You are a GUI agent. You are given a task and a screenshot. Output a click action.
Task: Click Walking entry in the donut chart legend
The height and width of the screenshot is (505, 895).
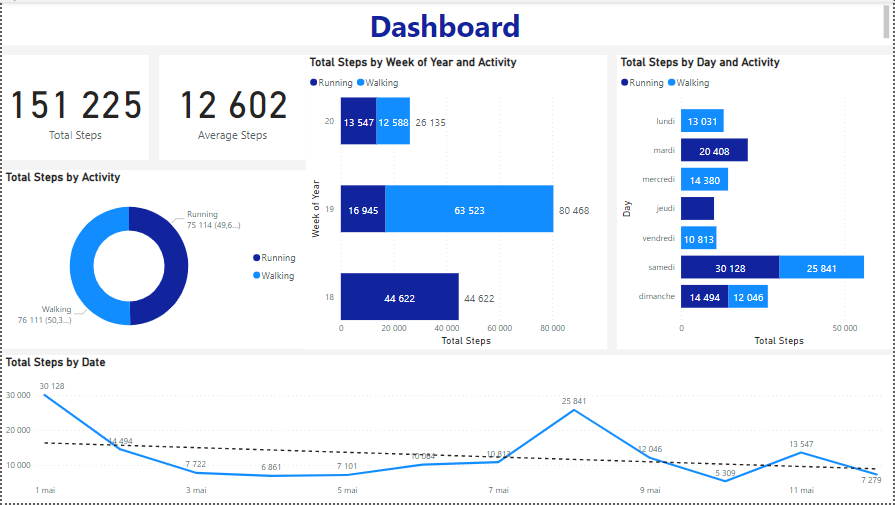[x=277, y=275]
